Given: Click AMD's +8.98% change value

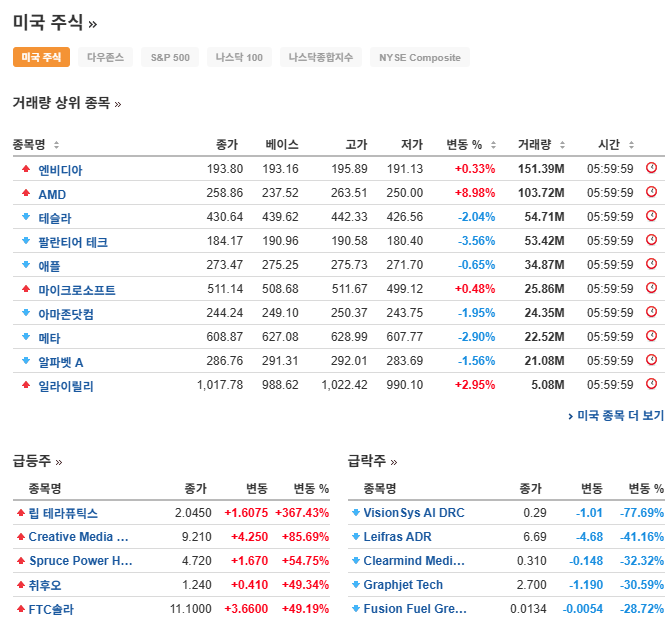Looking at the screenshot, I should 475,193.
